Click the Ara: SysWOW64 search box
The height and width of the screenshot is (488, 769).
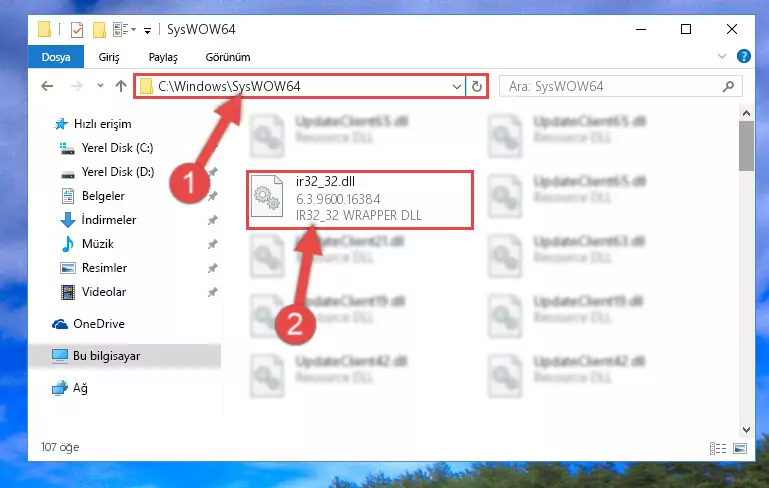point(620,86)
